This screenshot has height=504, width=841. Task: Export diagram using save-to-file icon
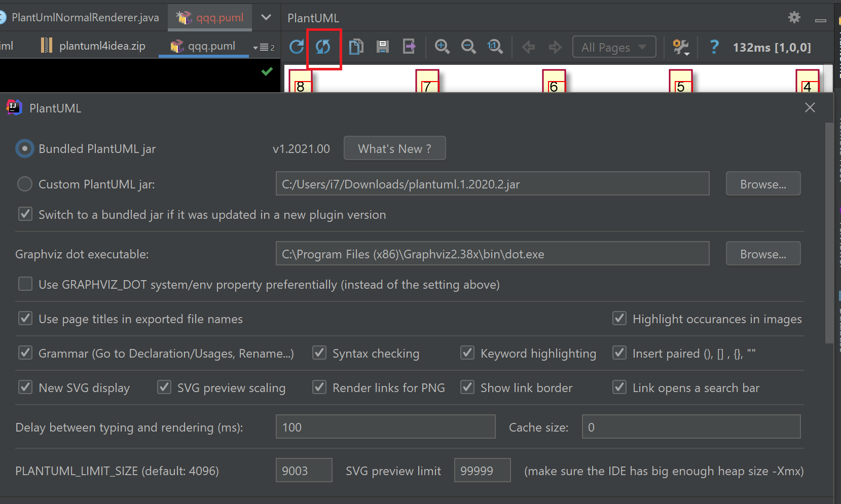click(x=409, y=47)
